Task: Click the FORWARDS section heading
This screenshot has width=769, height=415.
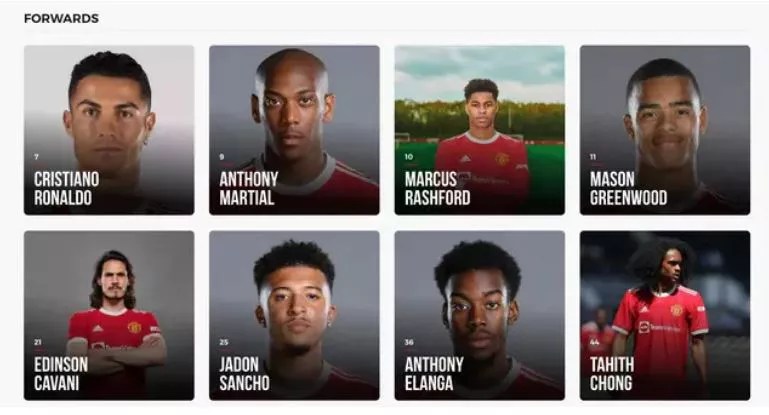Action: 61,19
